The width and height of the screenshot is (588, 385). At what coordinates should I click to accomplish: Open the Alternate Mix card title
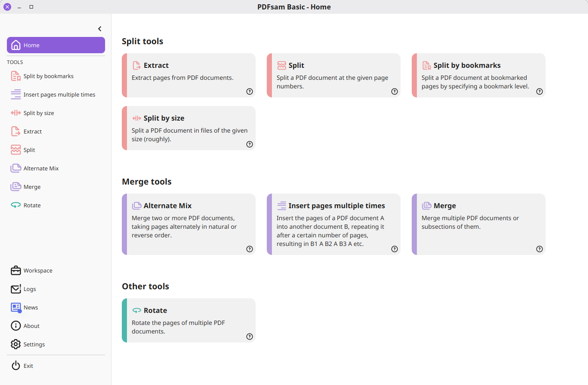point(168,206)
